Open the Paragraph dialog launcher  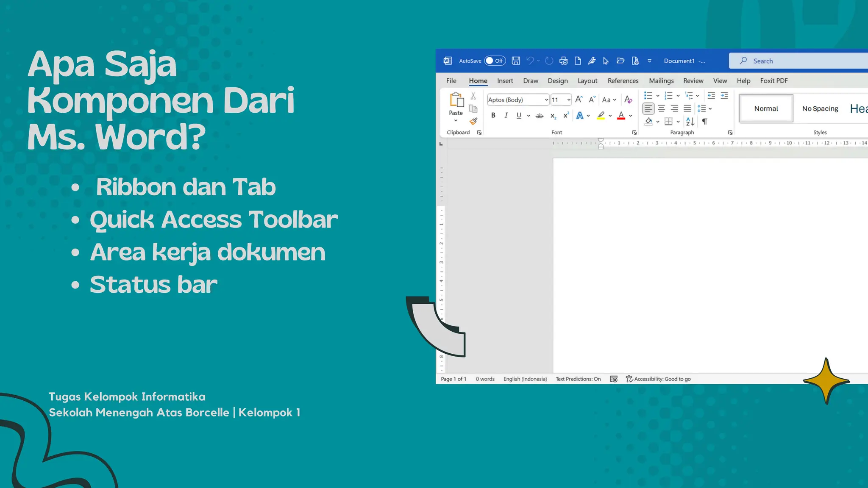730,133
